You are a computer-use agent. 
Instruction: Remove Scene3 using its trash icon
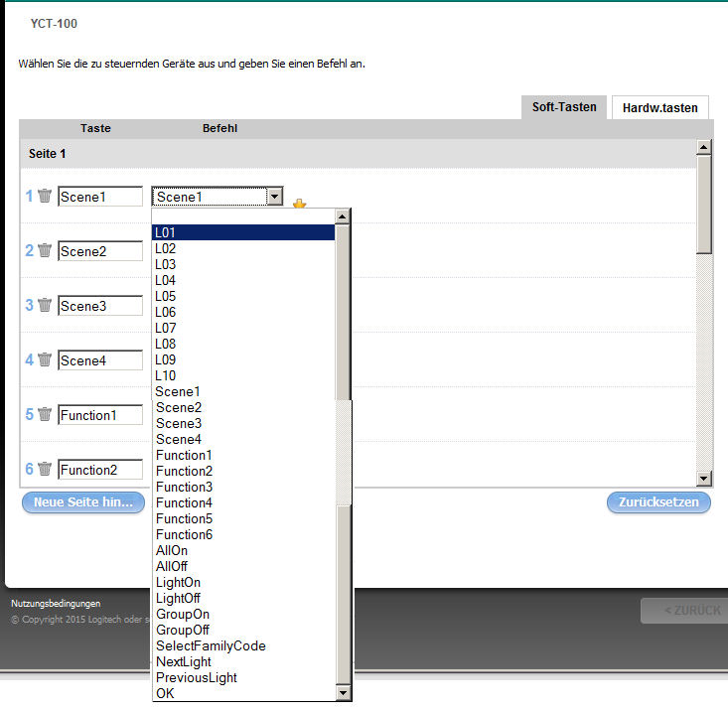(x=45, y=306)
